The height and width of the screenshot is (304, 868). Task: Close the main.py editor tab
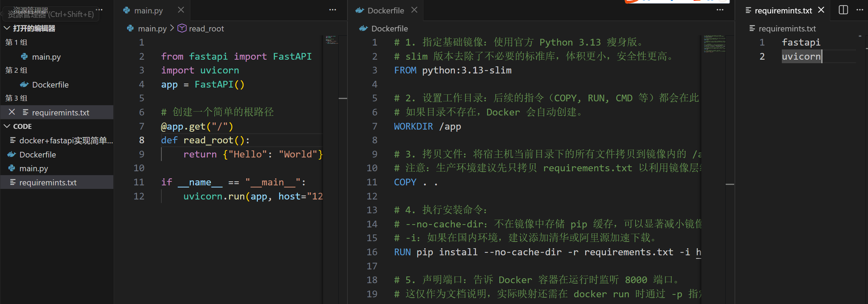[181, 10]
